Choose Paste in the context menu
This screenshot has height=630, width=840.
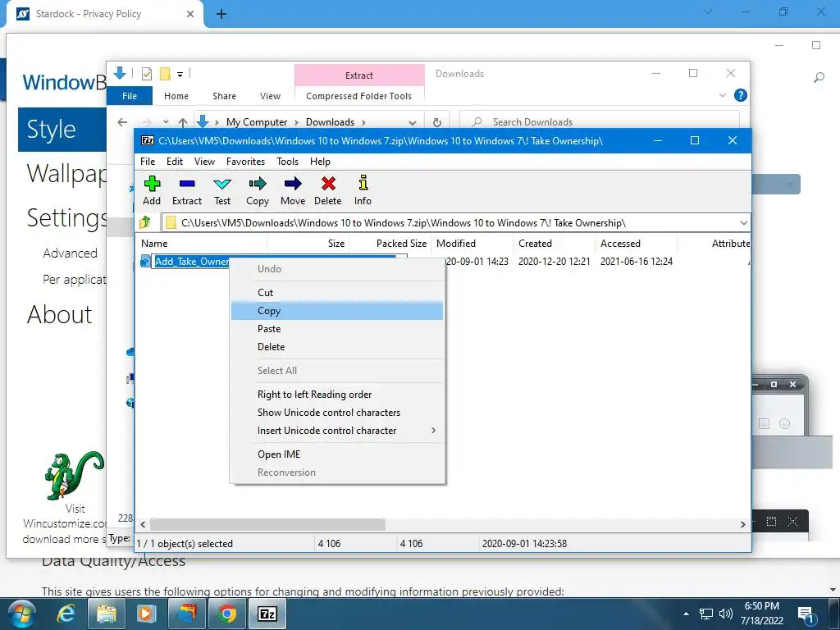pyautogui.click(x=337, y=329)
